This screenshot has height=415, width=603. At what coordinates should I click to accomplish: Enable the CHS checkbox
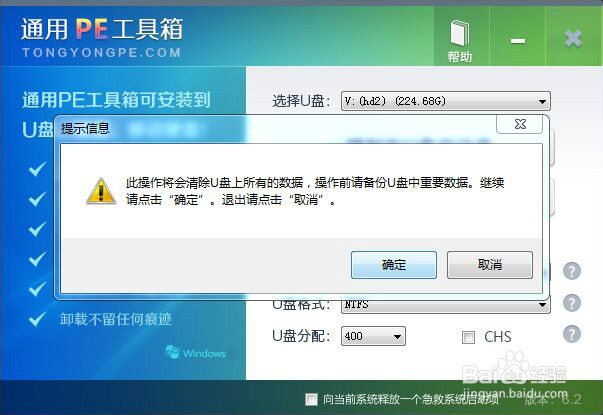468,337
